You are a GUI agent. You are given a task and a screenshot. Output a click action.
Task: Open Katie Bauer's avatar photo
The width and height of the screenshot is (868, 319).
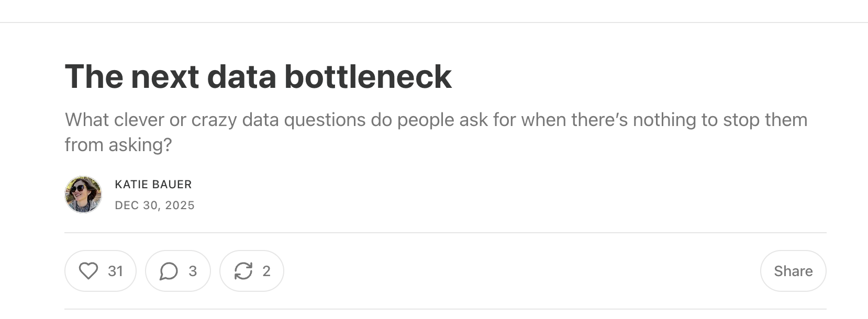pyautogui.click(x=83, y=195)
